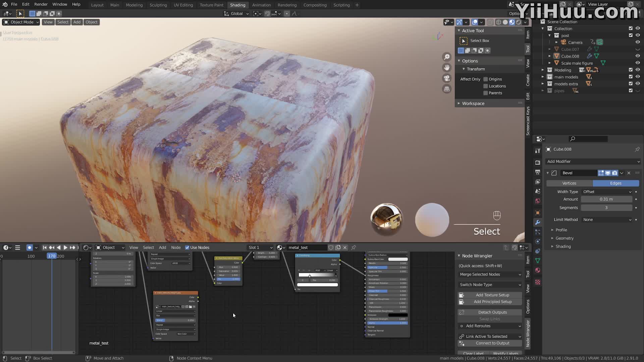The image size is (644, 362).
Task: Open Width Type Offset dropdown
Action: click(x=607, y=192)
